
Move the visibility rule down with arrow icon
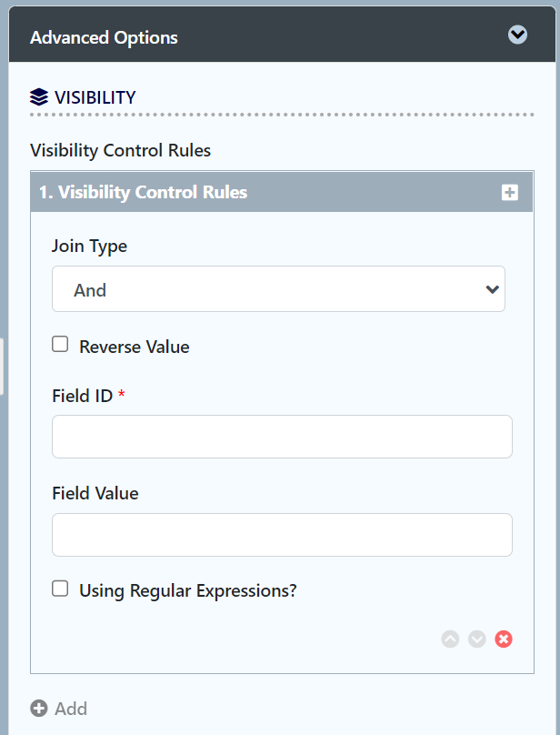click(x=477, y=639)
